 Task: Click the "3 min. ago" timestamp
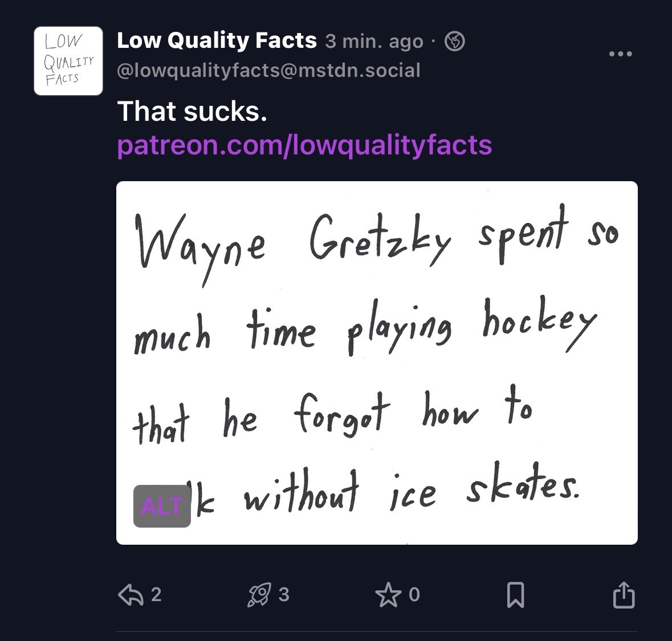coord(374,41)
